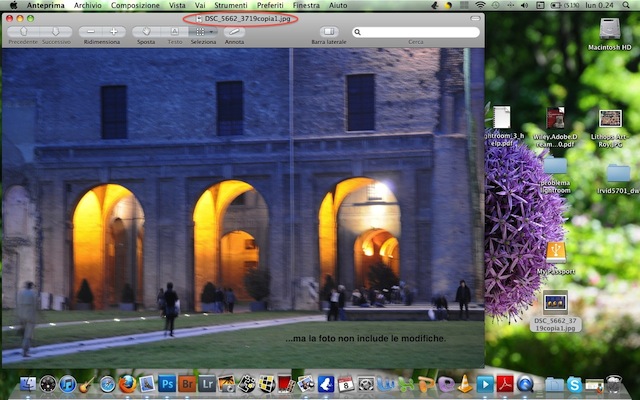
Task: Open the volume control in the menu bar
Action: [525, 5]
